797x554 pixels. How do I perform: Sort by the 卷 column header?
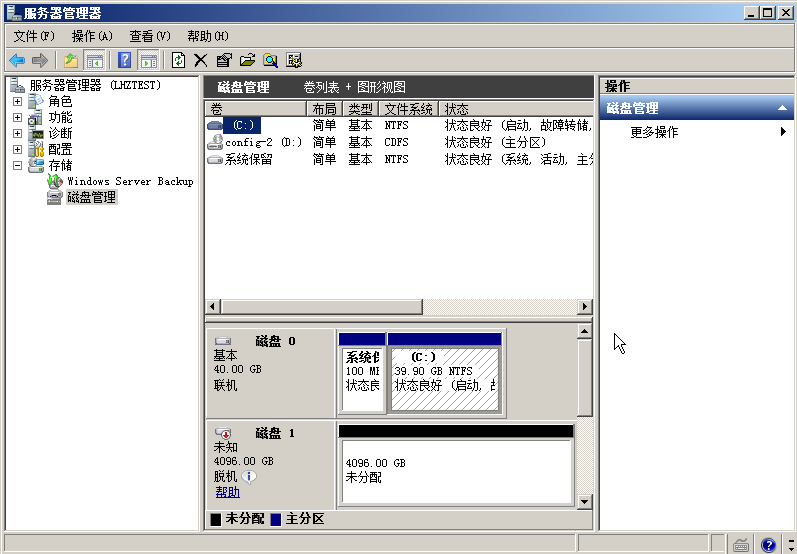pyautogui.click(x=256, y=109)
